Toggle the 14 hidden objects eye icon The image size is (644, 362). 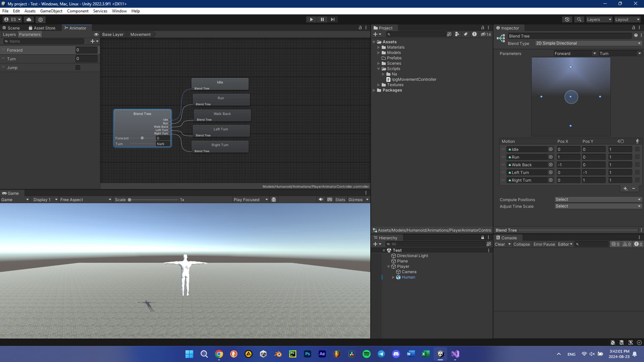[484, 34]
